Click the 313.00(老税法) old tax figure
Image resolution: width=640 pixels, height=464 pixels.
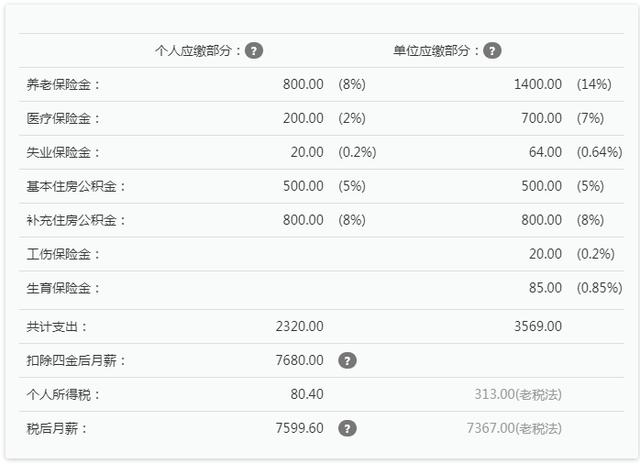(x=517, y=394)
